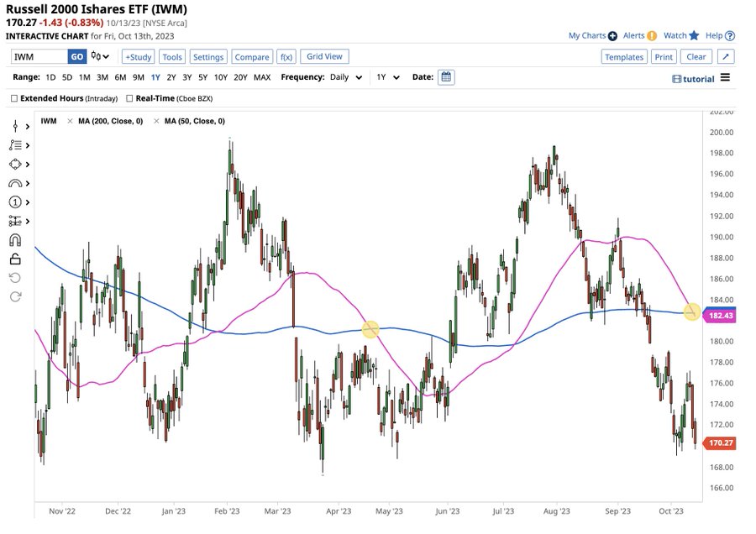Select the 20Y range
Image resolution: width=756 pixels, height=534 pixels.
click(240, 77)
